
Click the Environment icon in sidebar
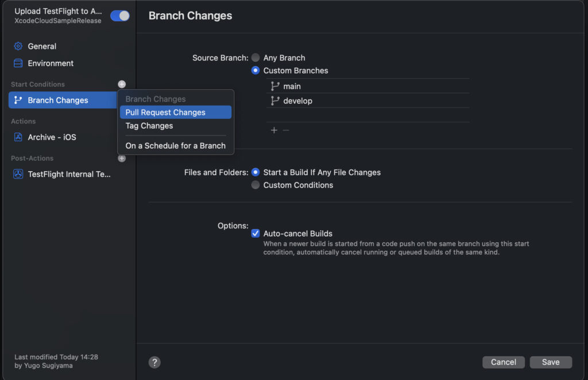tap(18, 63)
